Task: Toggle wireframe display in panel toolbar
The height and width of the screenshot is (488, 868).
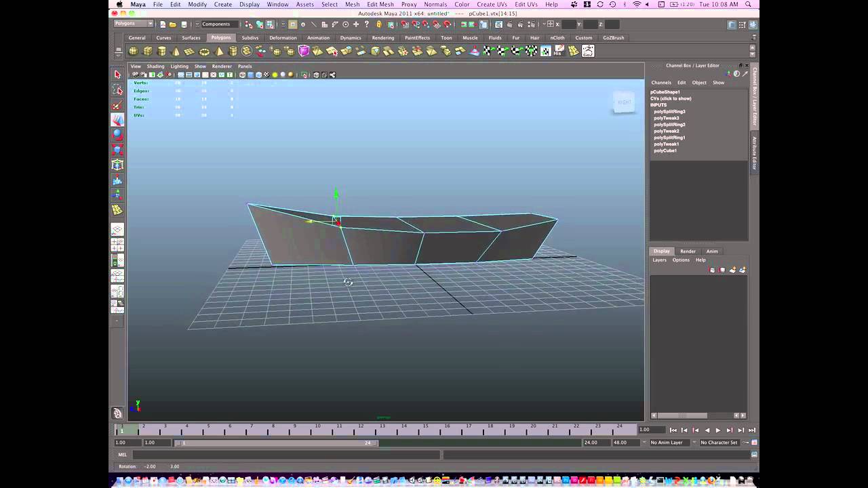Action: (242, 75)
